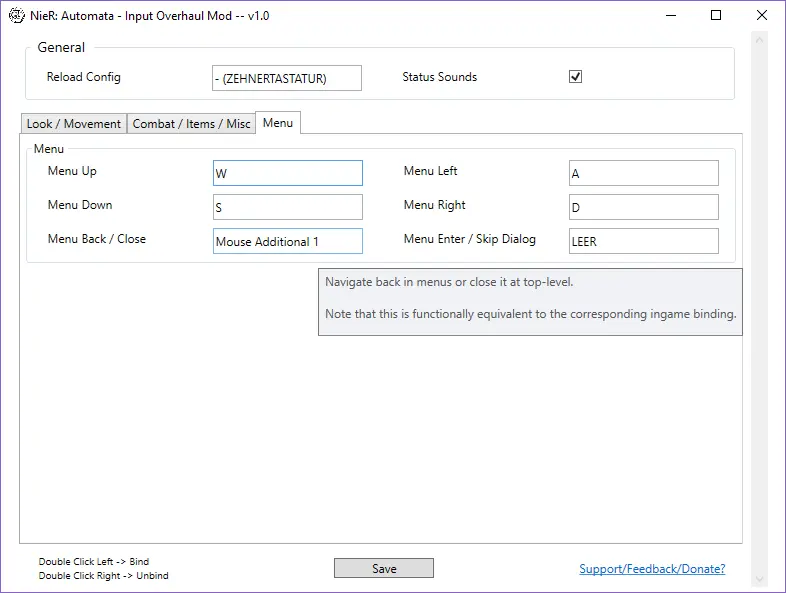
Task: Select Menu Enter / Skip Dialog field
Action: tap(644, 241)
